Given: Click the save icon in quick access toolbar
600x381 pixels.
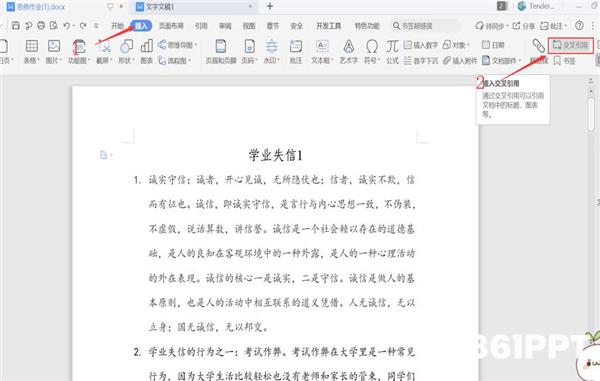Looking at the screenshot, I should click(16, 26).
